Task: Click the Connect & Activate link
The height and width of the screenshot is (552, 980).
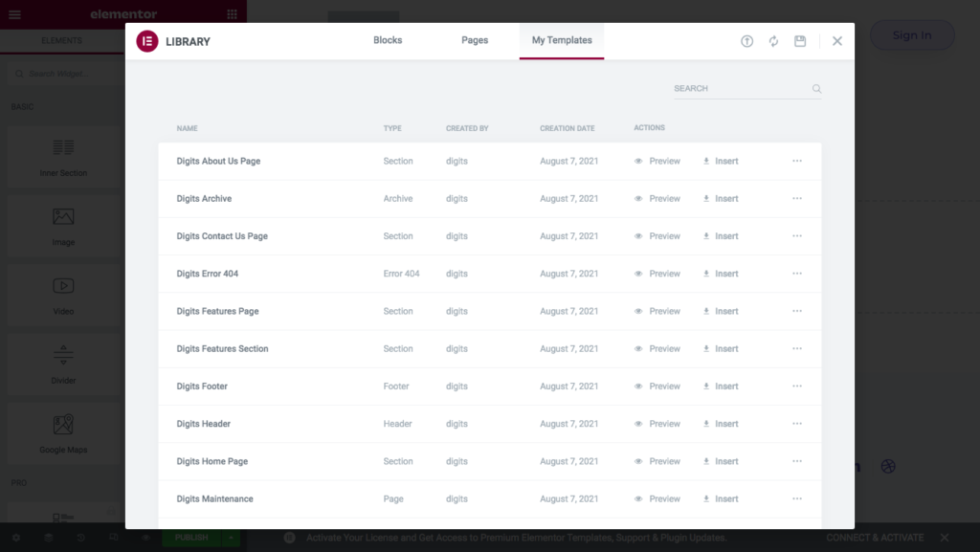Action: tap(875, 538)
